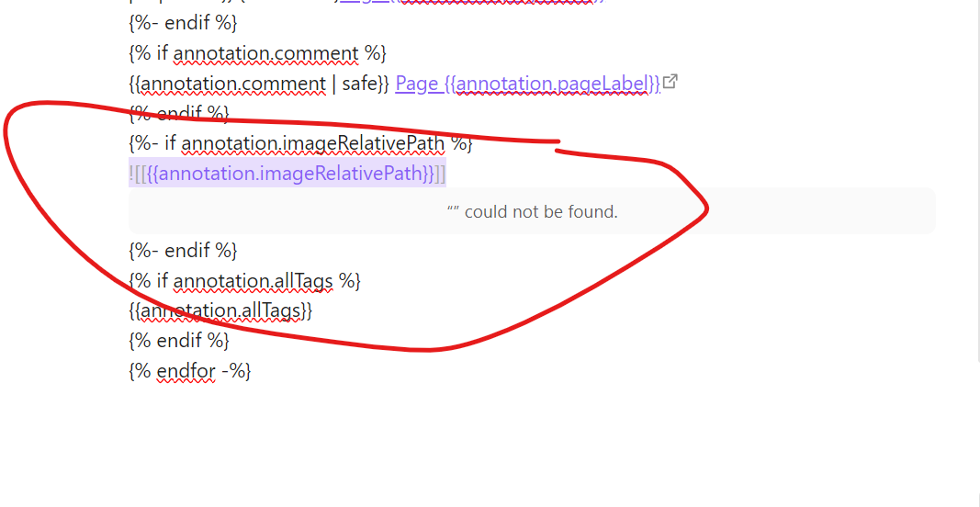Click the partially visible purple link at top
Viewport: 980px width, 507px height.
pyautogui.click(x=472, y=2)
